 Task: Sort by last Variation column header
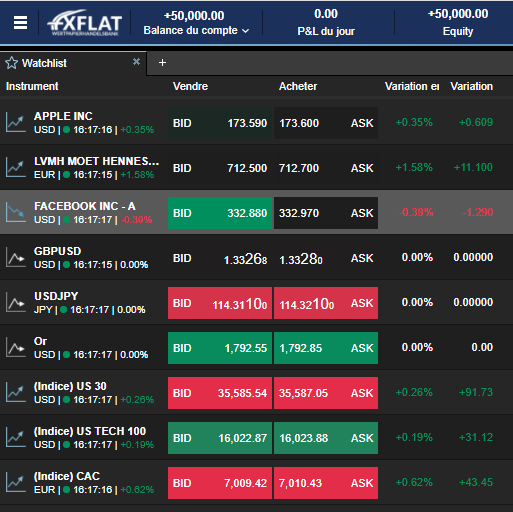(x=471, y=86)
